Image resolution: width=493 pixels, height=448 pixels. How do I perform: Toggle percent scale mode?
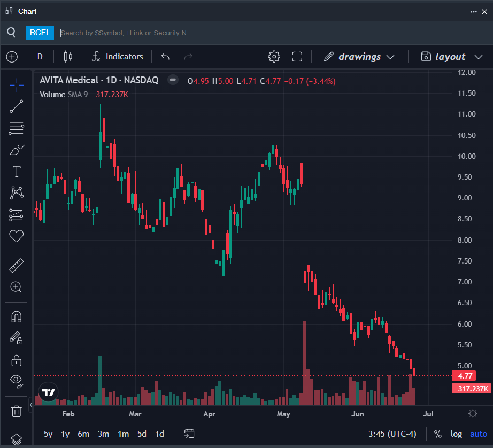click(x=438, y=434)
